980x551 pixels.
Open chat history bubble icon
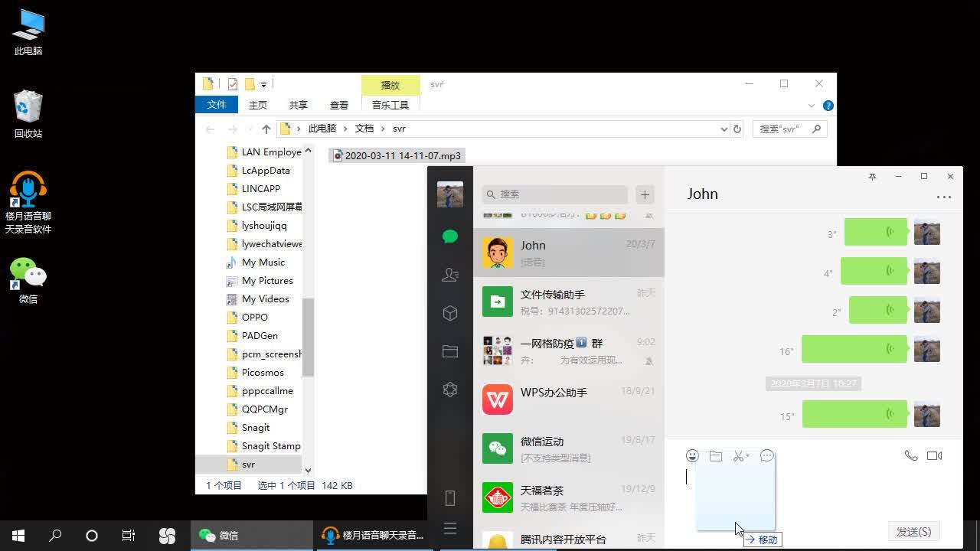coord(767,456)
